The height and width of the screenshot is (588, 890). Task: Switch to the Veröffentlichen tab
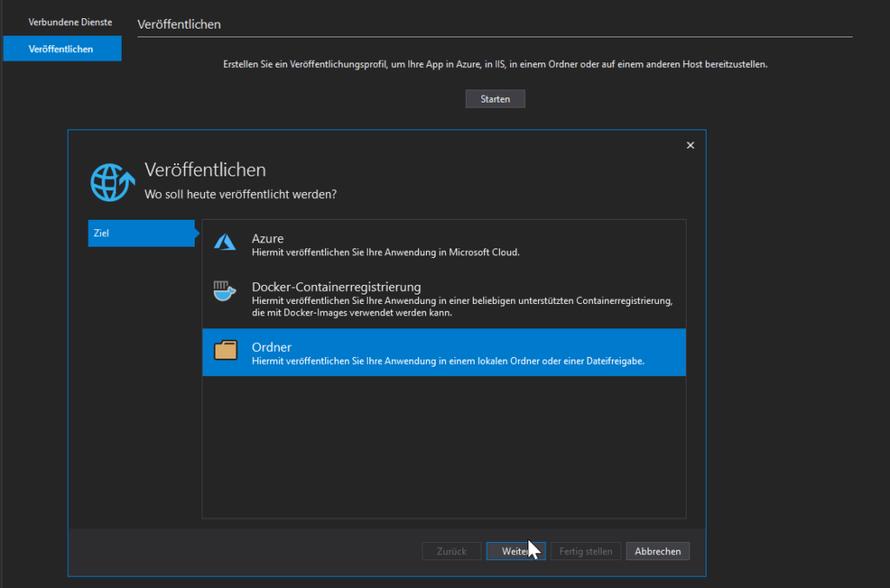click(x=62, y=49)
